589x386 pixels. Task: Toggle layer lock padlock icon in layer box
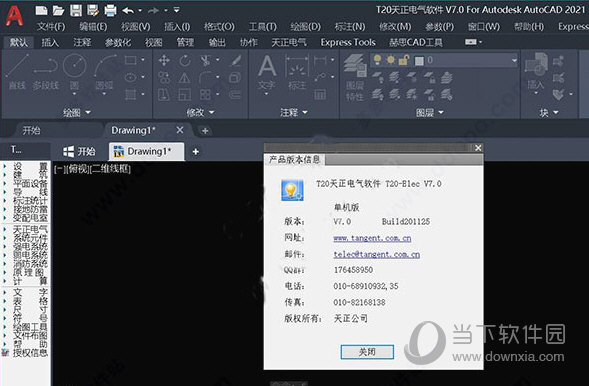click(404, 60)
